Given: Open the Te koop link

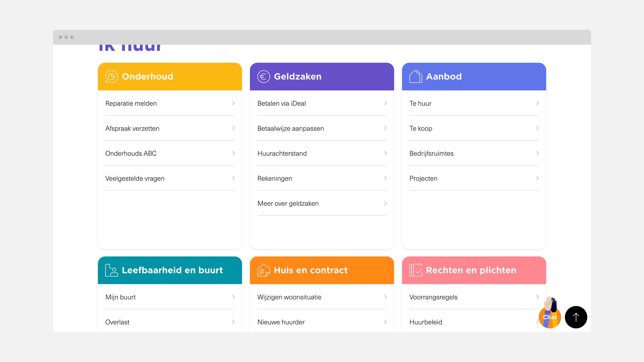Looking at the screenshot, I should [x=474, y=128].
